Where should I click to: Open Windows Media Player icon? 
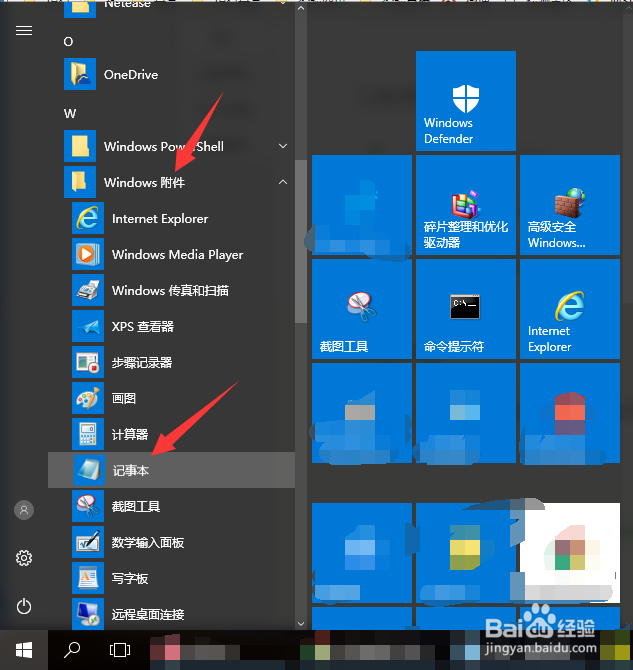(x=88, y=254)
